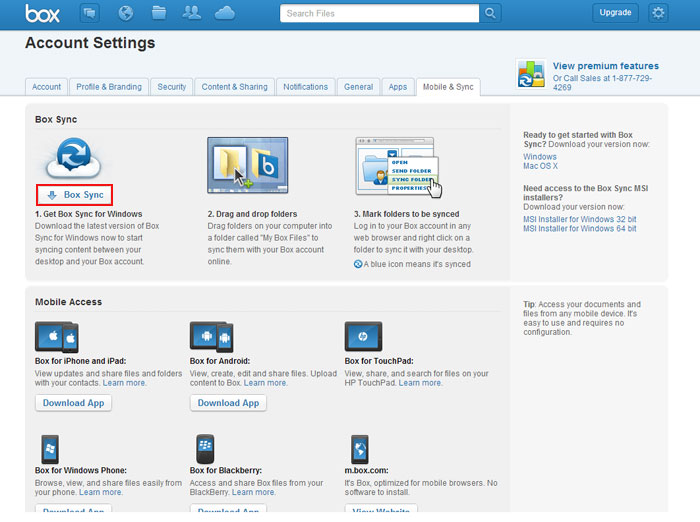Click Learn more under Box for Android
700x522 pixels.
coord(265,383)
